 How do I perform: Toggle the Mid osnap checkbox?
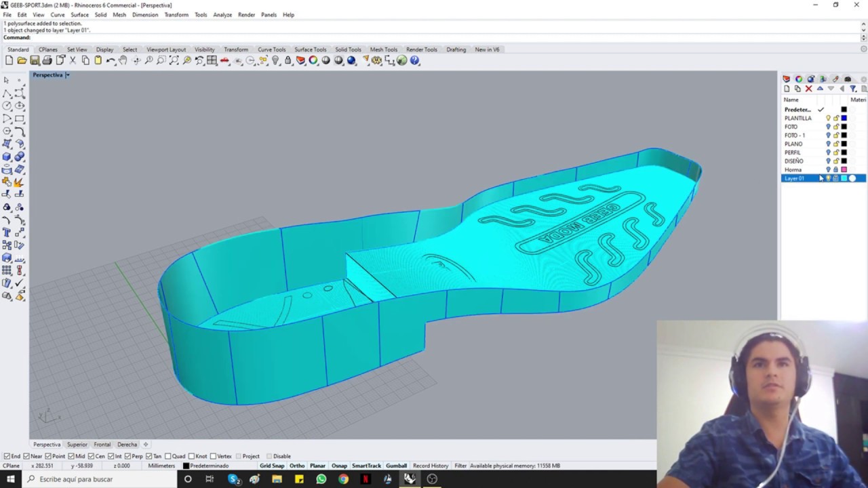tap(71, 456)
